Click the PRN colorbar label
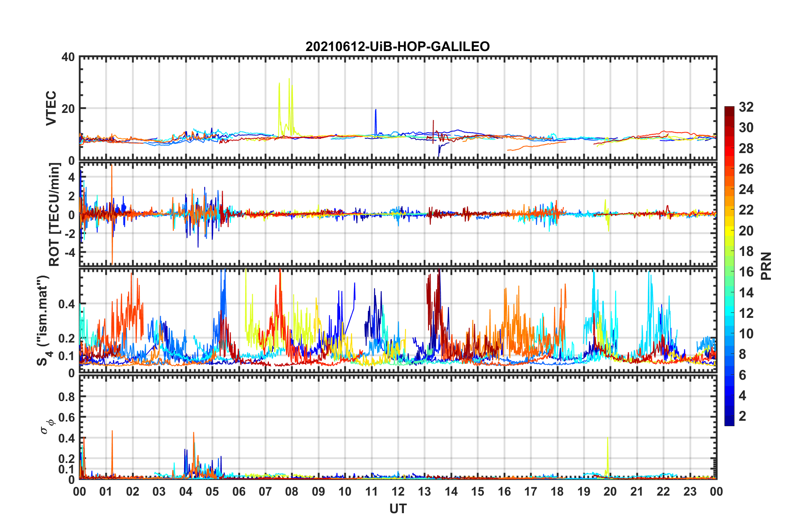796x532 pixels. pos(766,266)
